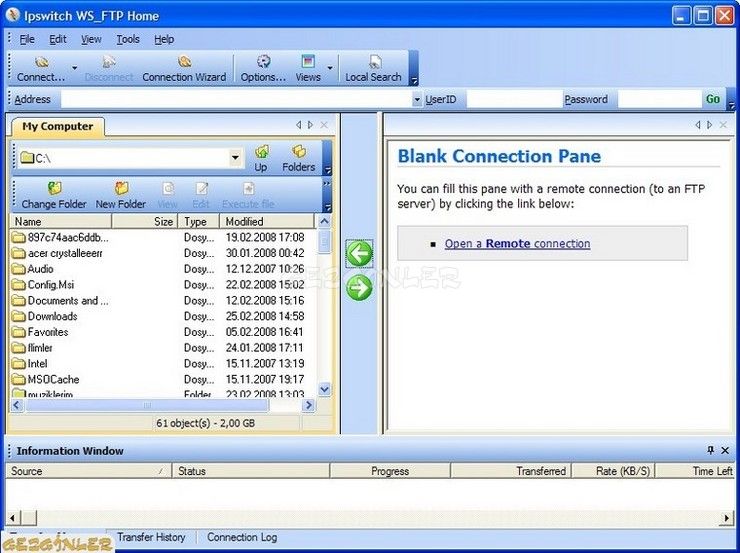Click the UserID input field
Viewport: 740px width, 553px height.
click(x=514, y=99)
